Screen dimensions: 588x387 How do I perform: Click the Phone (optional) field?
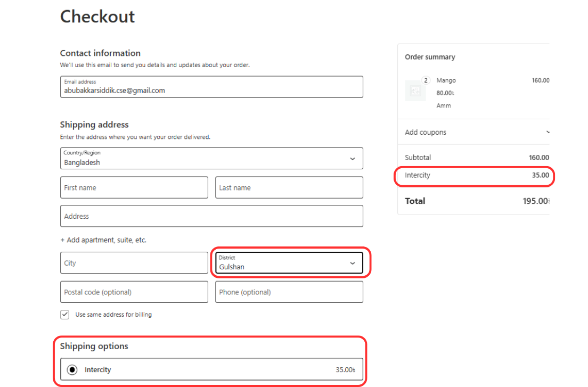289,292
